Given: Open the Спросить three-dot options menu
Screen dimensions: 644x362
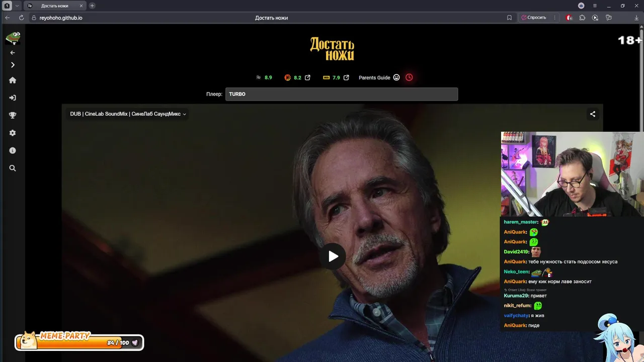Looking at the screenshot, I should click(x=554, y=18).
